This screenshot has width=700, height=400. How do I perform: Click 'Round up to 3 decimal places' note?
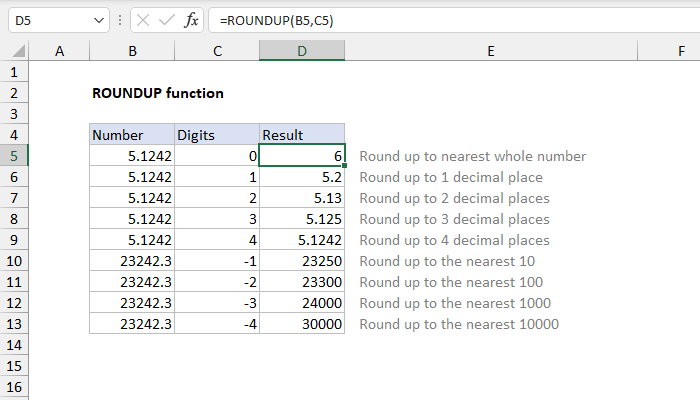tap(454, 219)
